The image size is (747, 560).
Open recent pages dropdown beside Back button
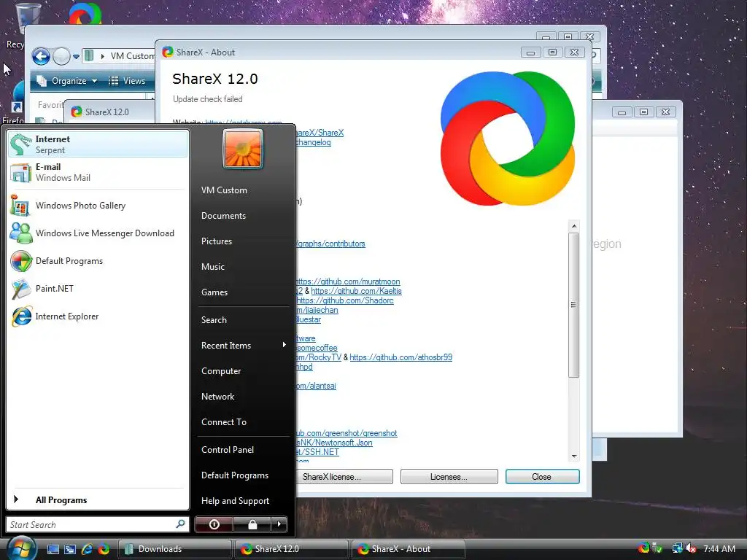(x=76, y=57)
